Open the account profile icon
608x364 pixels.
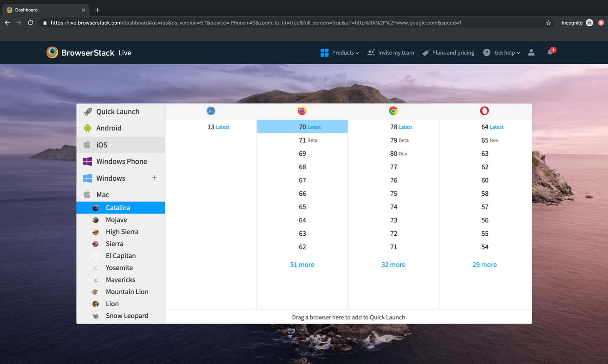click(x=531, y=52)
